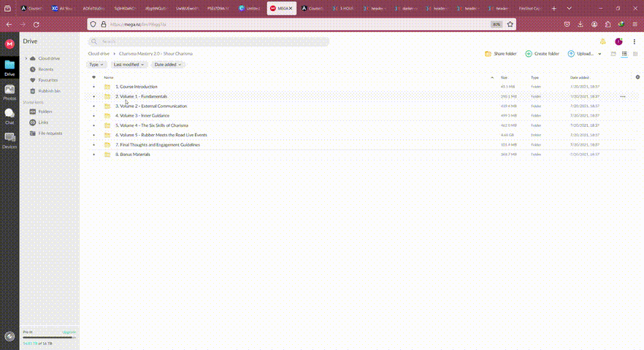Close the MEGA tab
The height and width of the screenshot is (350, 644).
click(291, 8)
